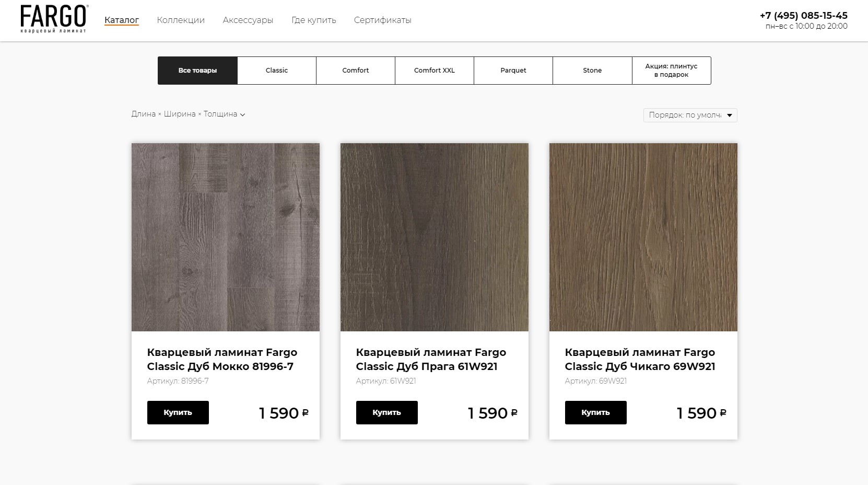Click the text Артикул: 61W921
This screenshot has width=868, height=485.
coord(386,381)
